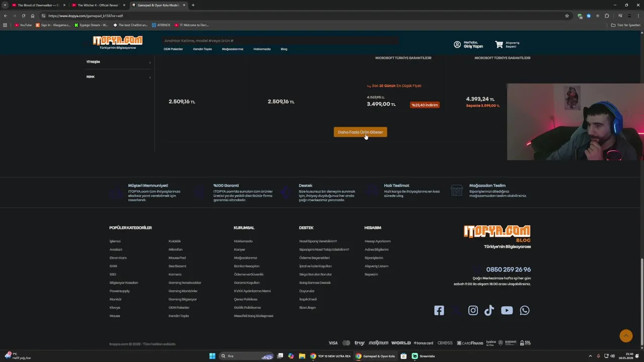
Task: Open the tab search dropdown arrow
Action: click(5, 5)
